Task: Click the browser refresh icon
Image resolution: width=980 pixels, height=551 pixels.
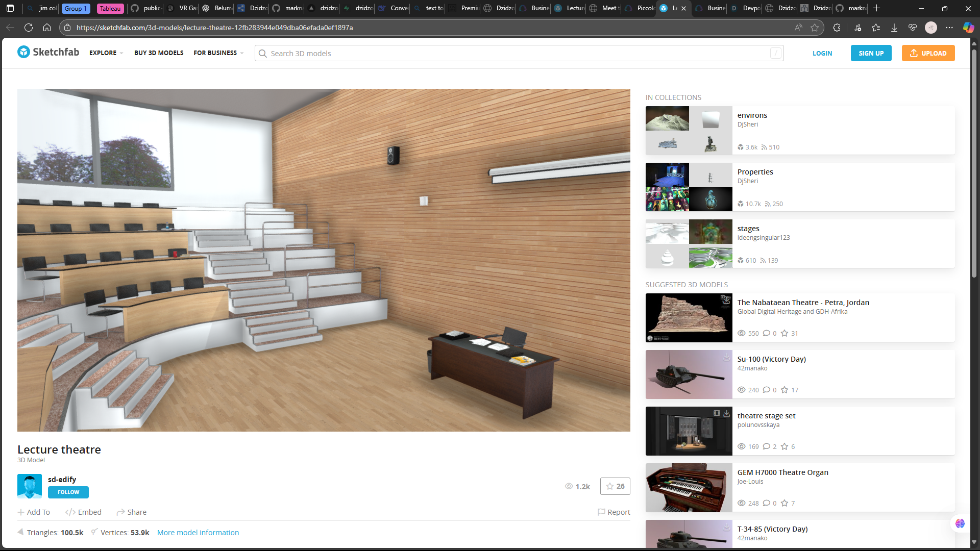Action: pyautogui.click(x=29, y=28)
